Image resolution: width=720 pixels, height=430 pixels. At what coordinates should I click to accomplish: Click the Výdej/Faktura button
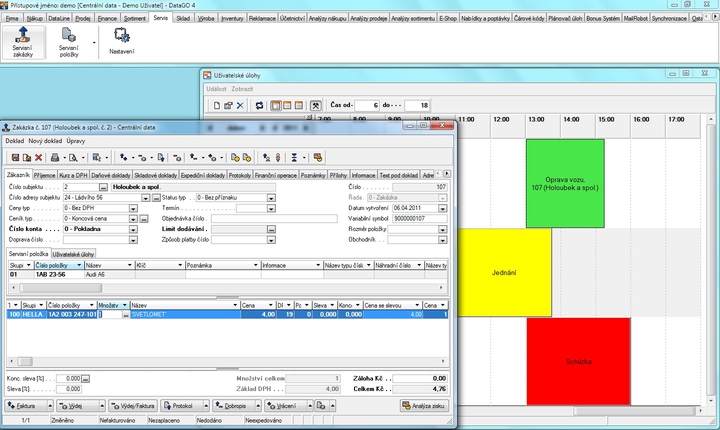(133, 406)
